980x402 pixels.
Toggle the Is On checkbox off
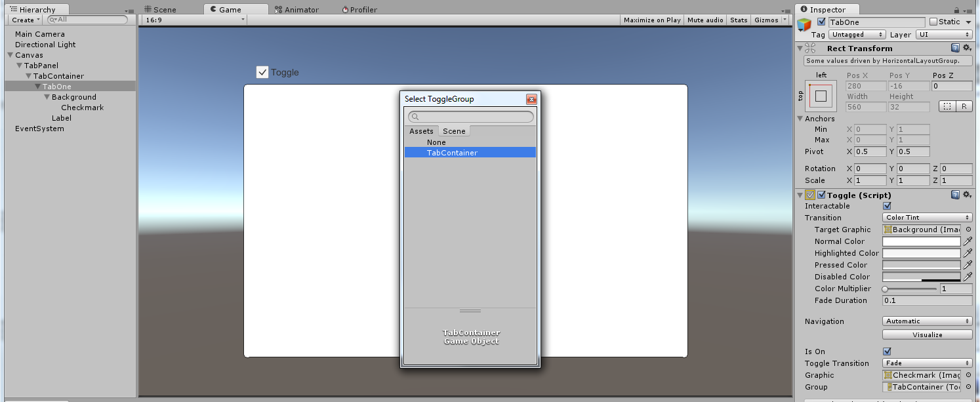coord(888,351)
